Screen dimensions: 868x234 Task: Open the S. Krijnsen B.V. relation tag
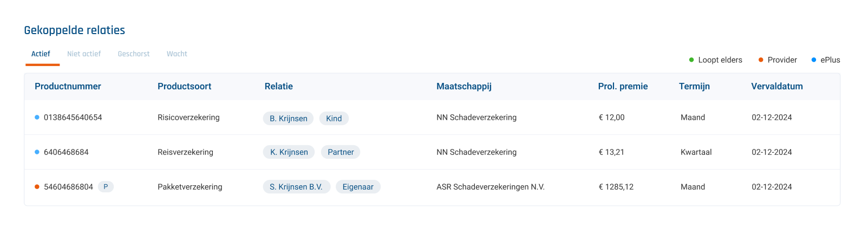click(x=296, y=187)
